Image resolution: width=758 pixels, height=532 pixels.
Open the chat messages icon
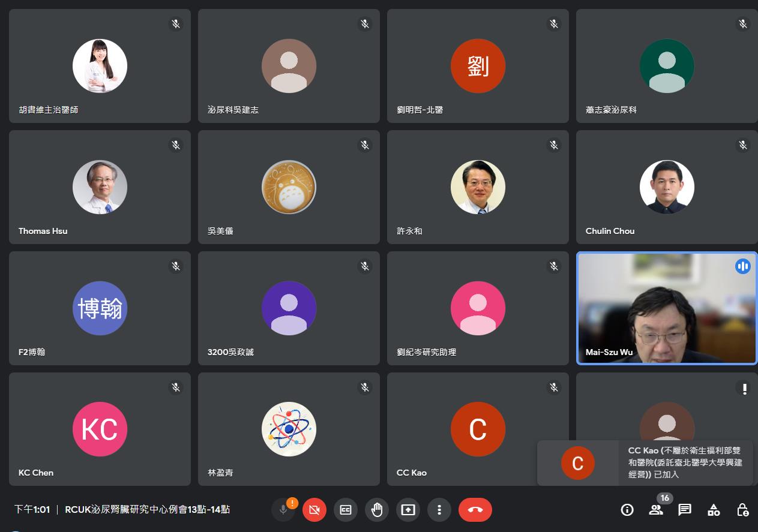tap(685, 510)
